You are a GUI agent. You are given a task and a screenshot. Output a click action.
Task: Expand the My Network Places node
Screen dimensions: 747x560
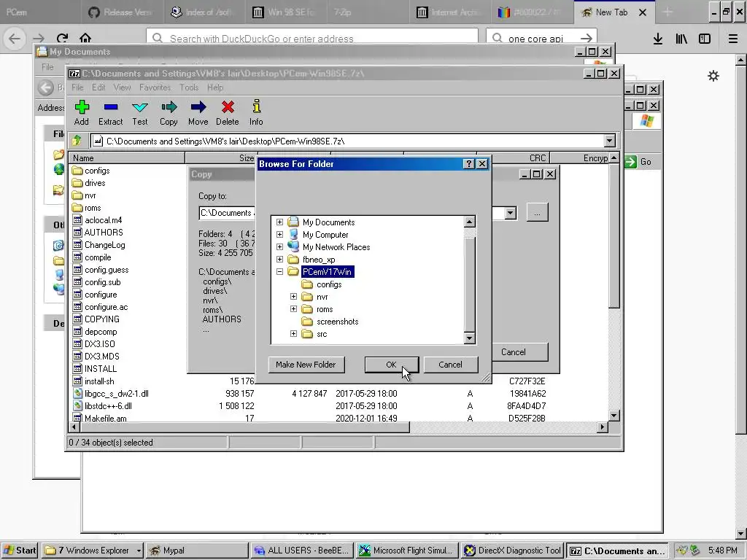(279, 246)
